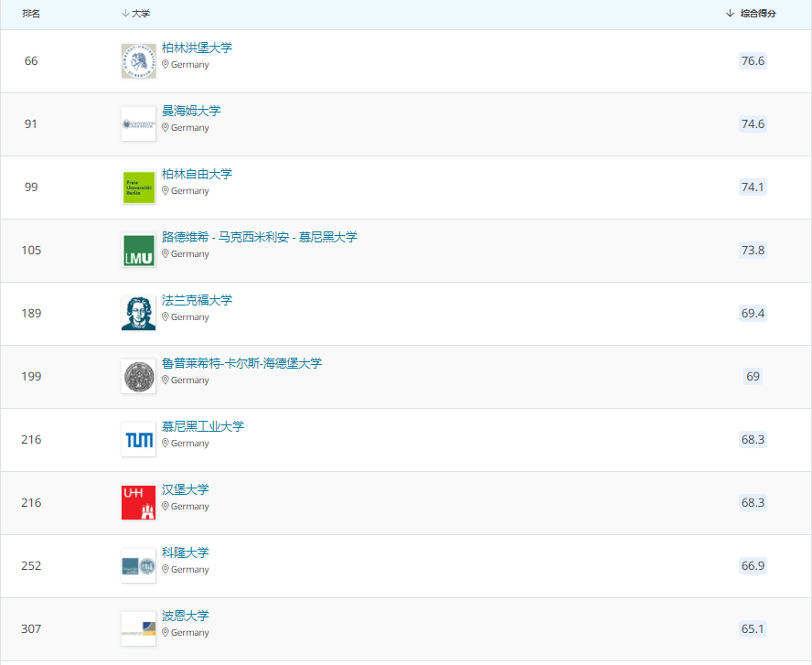This screenshot has height=665, width=812.
Task: Open the 汉堡大学 university page
Action: (185, 489)
